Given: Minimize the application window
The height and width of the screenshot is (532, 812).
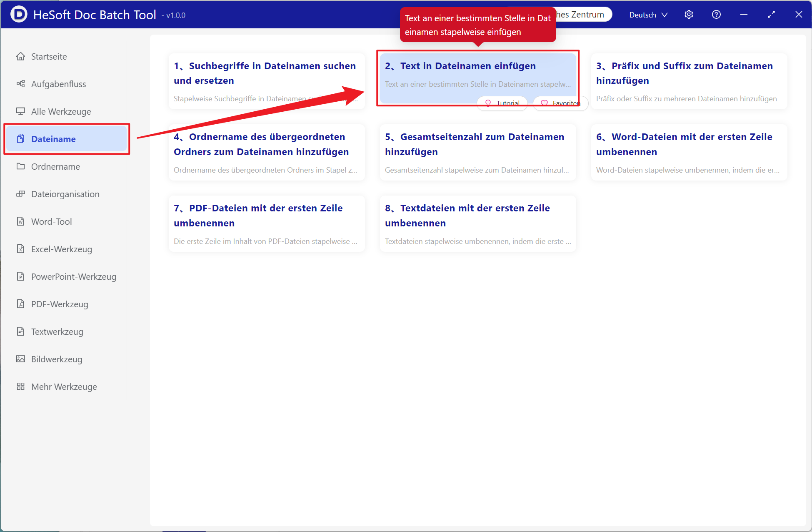Looking at the screenshot, I should pyautogui.click(x=744, y=15).
